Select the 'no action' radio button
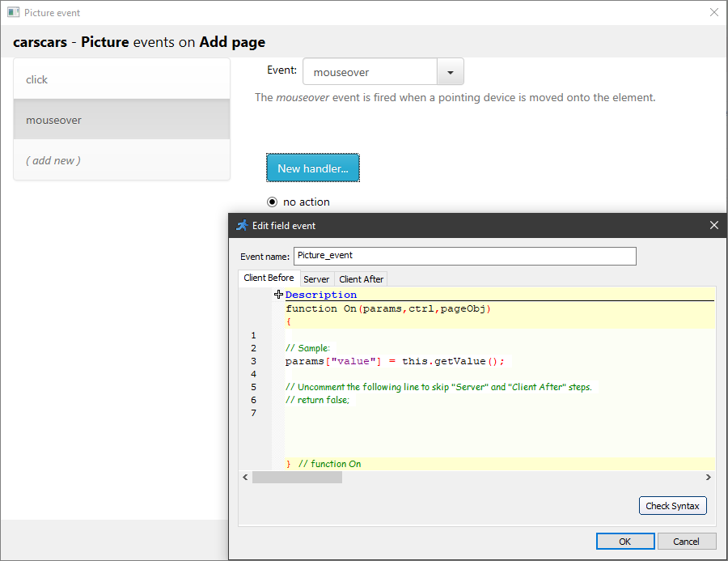The width and height of the screenshot is (728, 561). [273, 202]
